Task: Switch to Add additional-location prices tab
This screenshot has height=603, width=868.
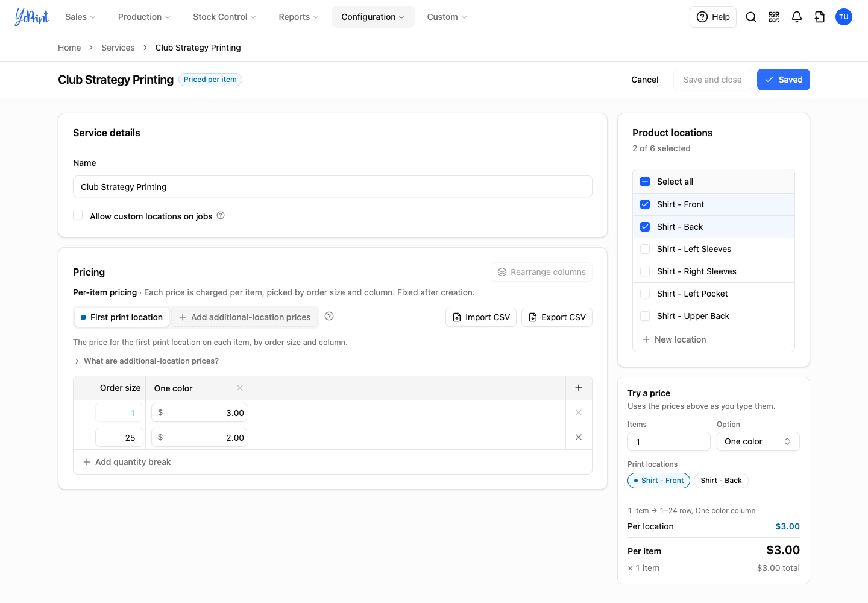Action: (245, 317)
